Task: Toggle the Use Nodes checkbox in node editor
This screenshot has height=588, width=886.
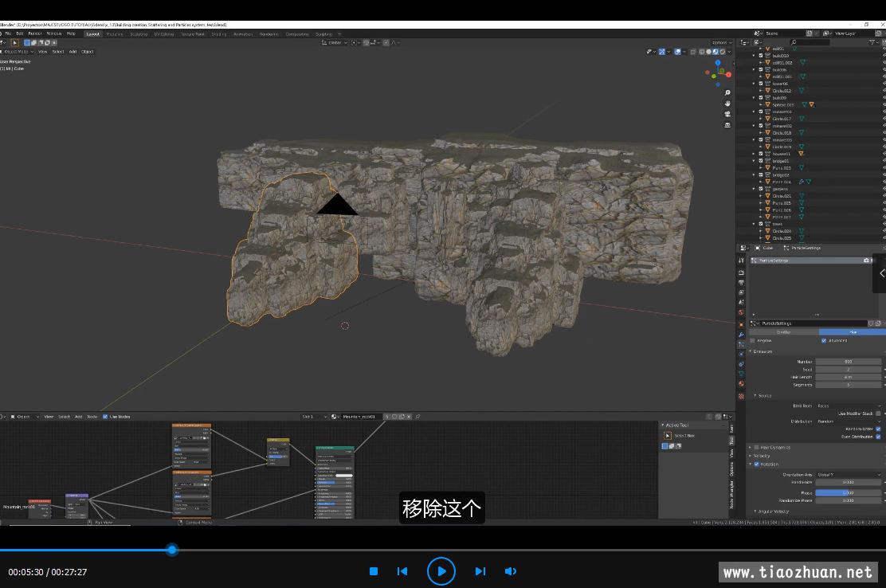Action: 105,417
